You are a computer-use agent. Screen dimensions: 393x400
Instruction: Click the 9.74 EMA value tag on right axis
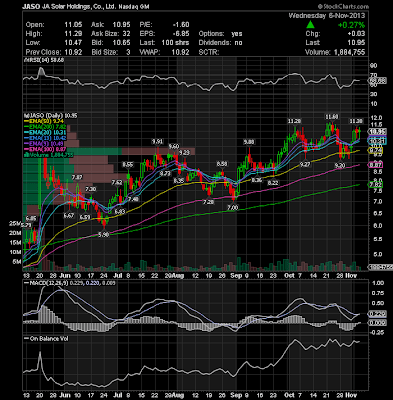point(376,151)
